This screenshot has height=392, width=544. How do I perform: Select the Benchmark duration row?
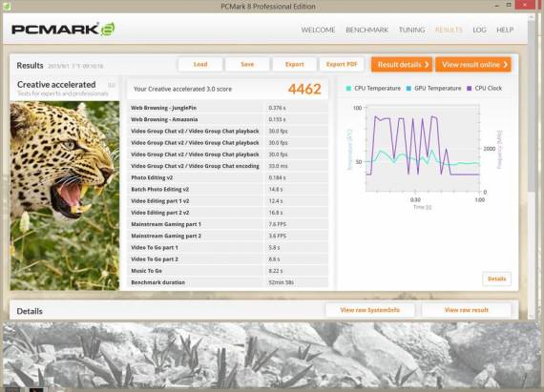228,282
